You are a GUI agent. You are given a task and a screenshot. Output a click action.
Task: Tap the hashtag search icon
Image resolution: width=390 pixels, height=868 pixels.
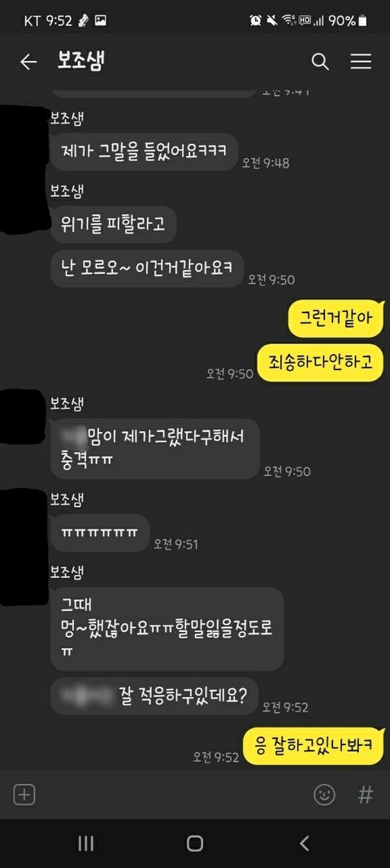tap(365, 796)
